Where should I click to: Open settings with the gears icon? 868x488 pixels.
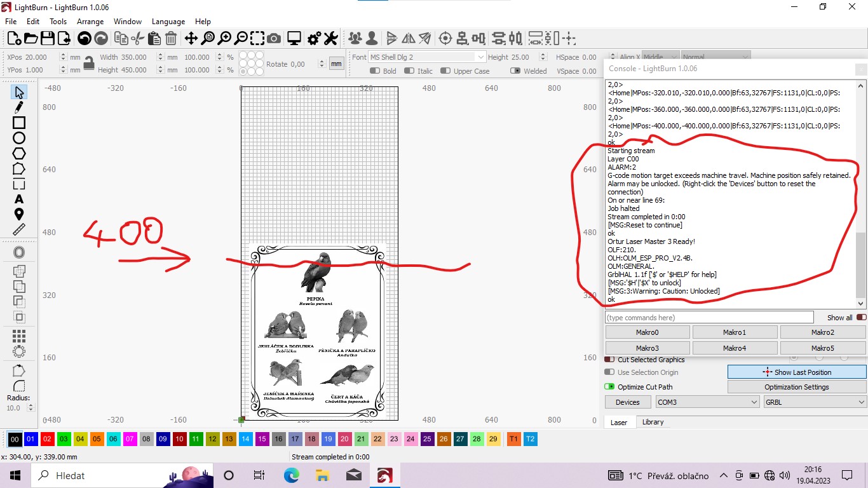tap(314, 39)
